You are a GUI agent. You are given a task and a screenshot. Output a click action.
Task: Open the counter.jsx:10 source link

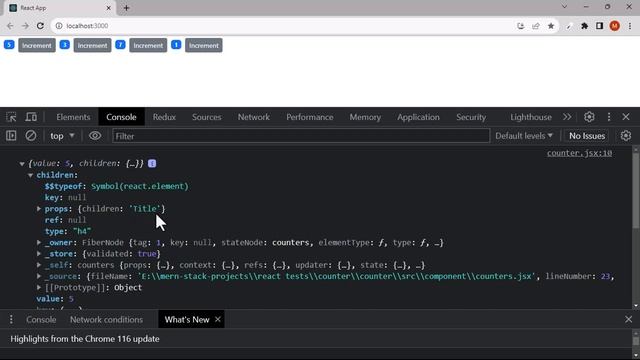579,153
